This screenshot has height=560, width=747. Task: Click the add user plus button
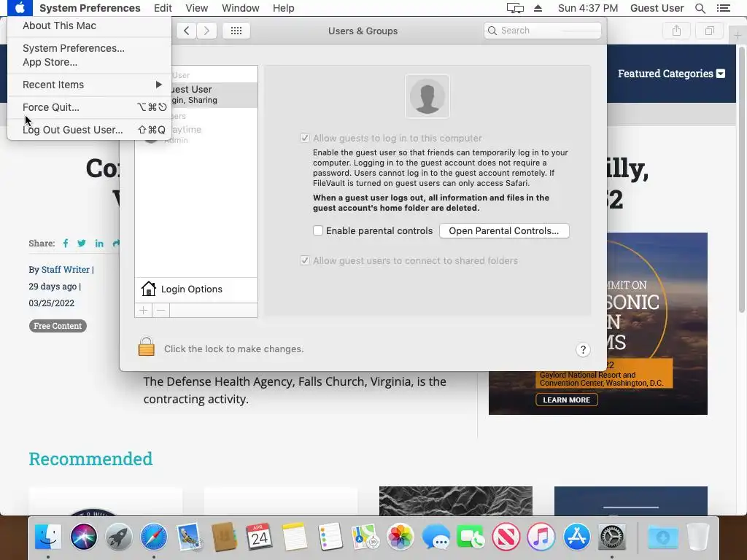[x=144, y=310]
